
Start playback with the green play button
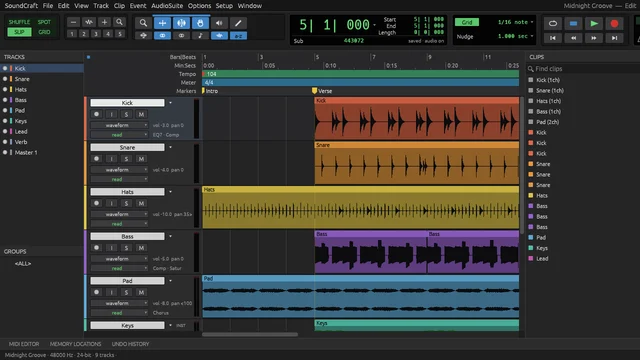pyautogui.click(x=594, y=24)
